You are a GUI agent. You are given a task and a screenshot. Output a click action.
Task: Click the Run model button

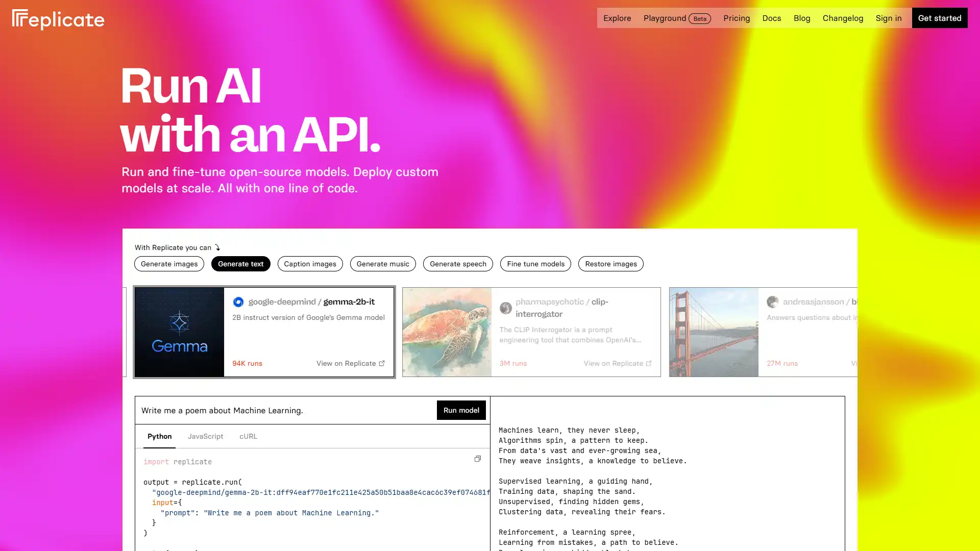click(x=461, y=410)
